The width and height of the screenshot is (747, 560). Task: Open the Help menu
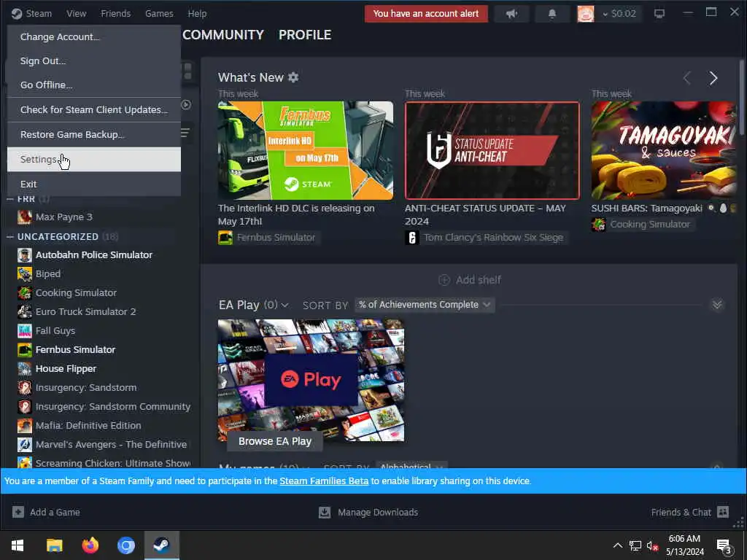click(197, 13)
